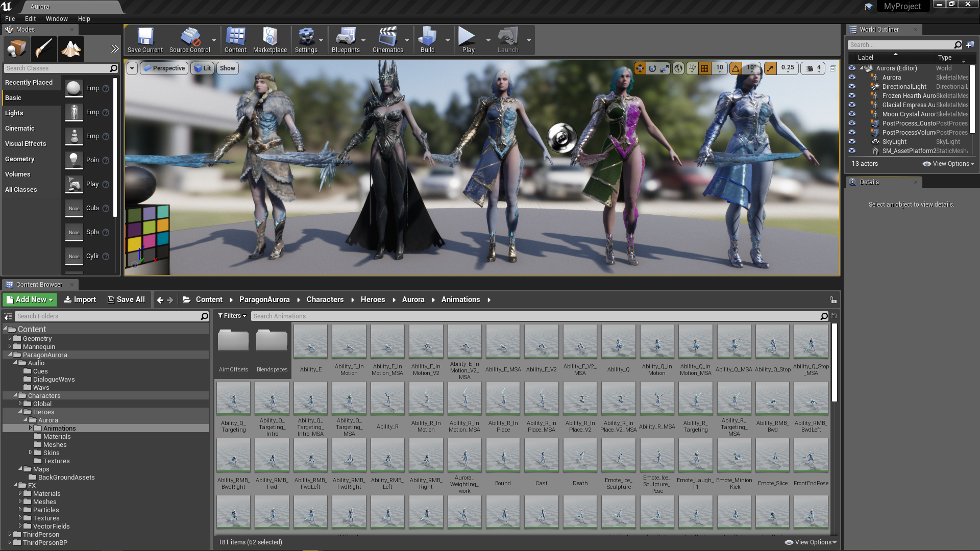The image size is (980, 551).
Task: Open the Filters dropdown in Content Browser
Action: click(232, 316)
